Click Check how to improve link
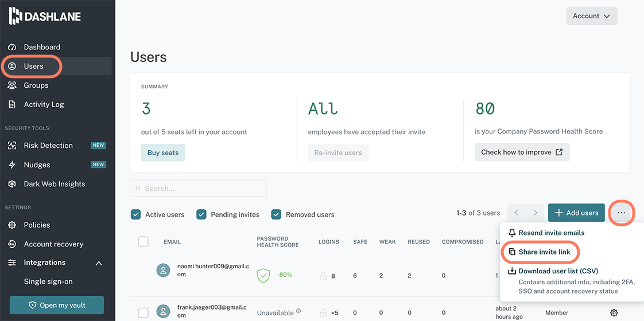Viewport: 644px width, 321px height. [x=522, y=152]
